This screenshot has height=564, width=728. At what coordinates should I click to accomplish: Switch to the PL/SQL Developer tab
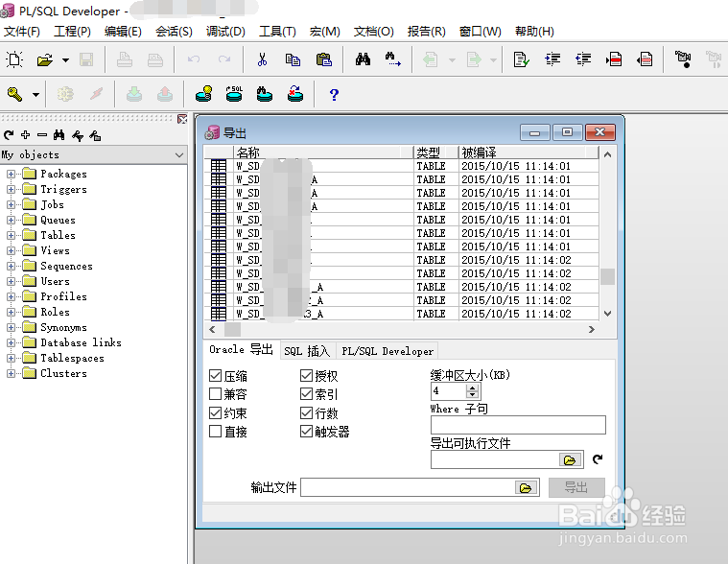click(x=387, y=351)
